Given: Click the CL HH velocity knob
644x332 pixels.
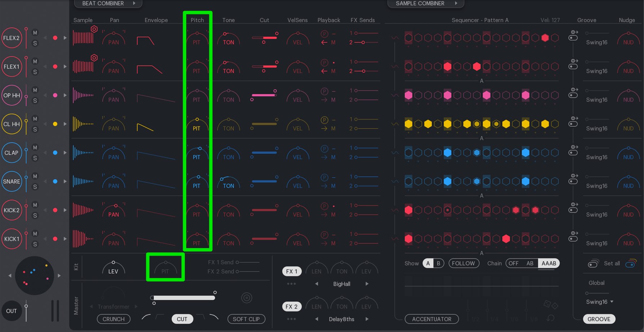Looking at the screenshot, I should [x=298, y=124].
